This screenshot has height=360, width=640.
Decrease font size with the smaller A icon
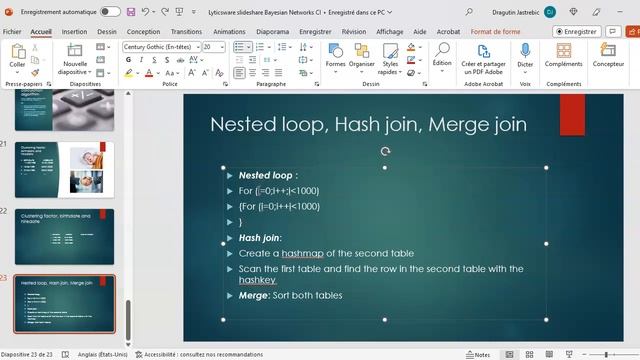pos(205,73)
